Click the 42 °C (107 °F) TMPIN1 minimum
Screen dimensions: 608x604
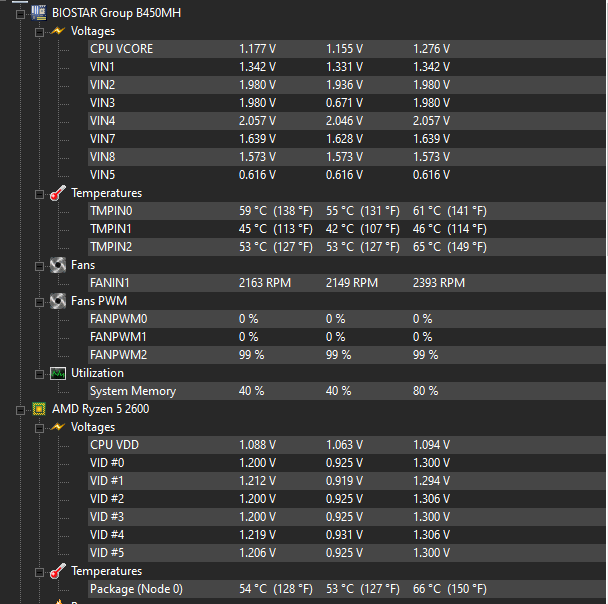(363, 229)
